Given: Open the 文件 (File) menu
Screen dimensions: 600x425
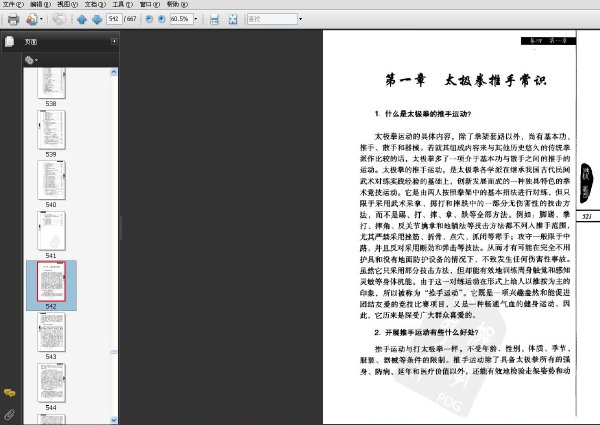Looking at the screenshot, I should click(x=13, y=4).
